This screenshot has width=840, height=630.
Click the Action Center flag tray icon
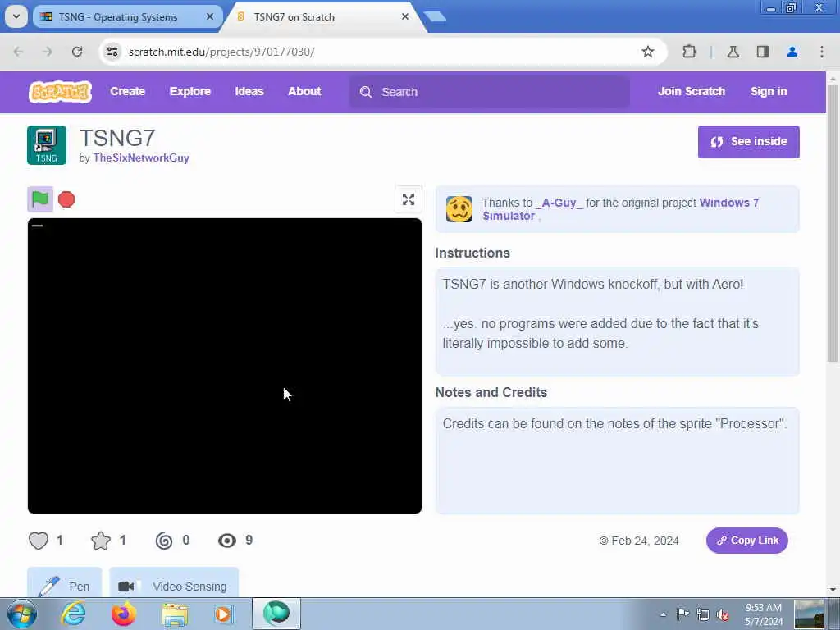[x=682, y=614]
